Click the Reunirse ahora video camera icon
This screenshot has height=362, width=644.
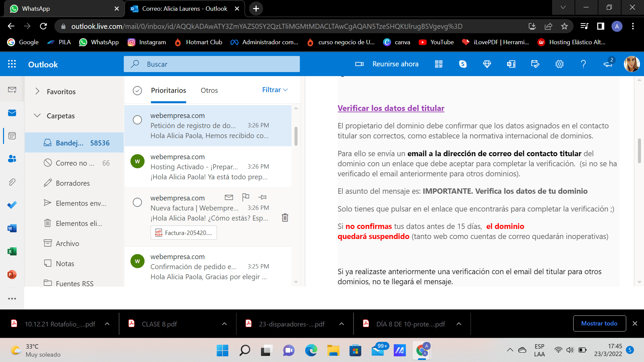click(x=359, y=64)
